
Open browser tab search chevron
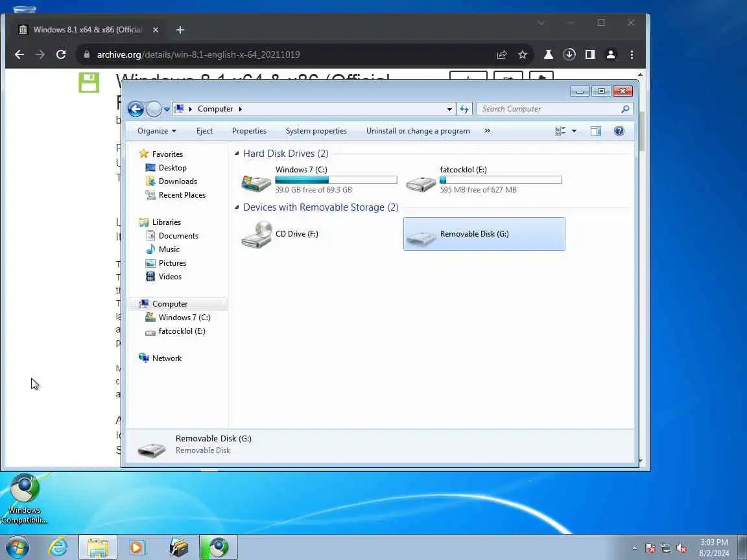pyautogui.click(x=541, y=23)
